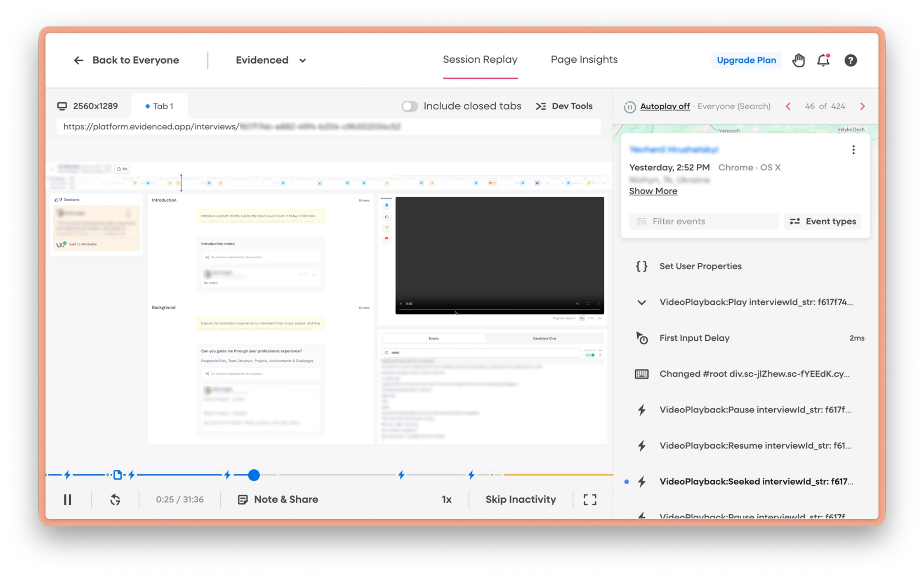924x577 pixels.
Task: Open Note & Share
Action: [278, 499]
